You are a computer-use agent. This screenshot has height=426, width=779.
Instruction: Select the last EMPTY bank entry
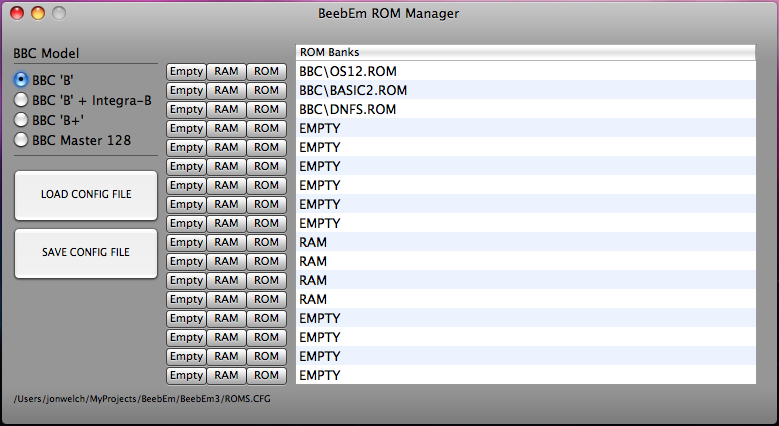click(526, 375)
